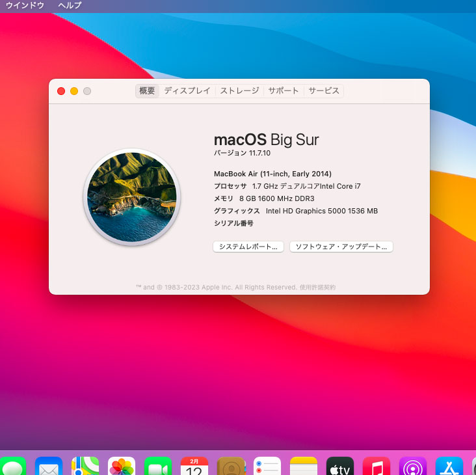Go to the サービス tab
Viewport: 476px width, 475px height.
pos(324,91)
